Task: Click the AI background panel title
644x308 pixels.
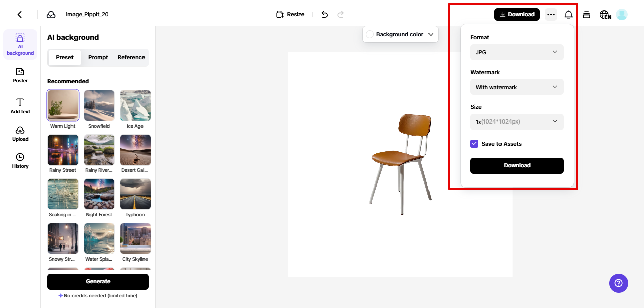Action: coord(73,37)
